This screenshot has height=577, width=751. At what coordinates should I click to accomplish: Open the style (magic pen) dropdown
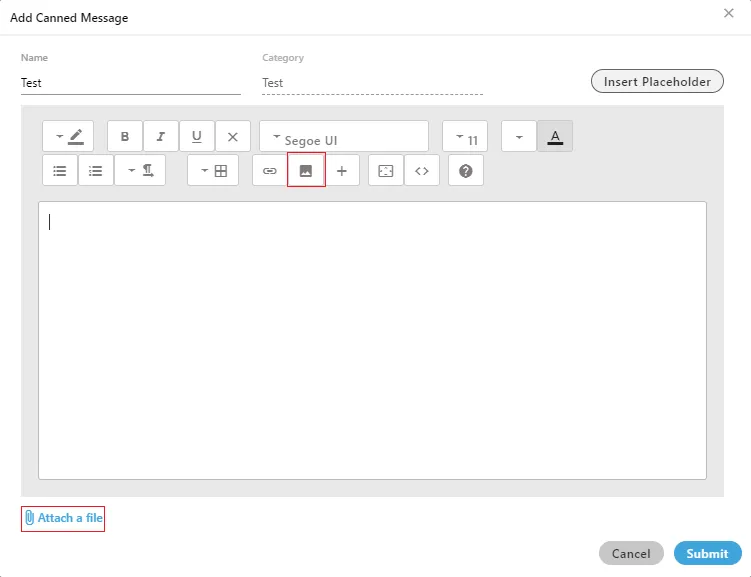pos(68,136)
